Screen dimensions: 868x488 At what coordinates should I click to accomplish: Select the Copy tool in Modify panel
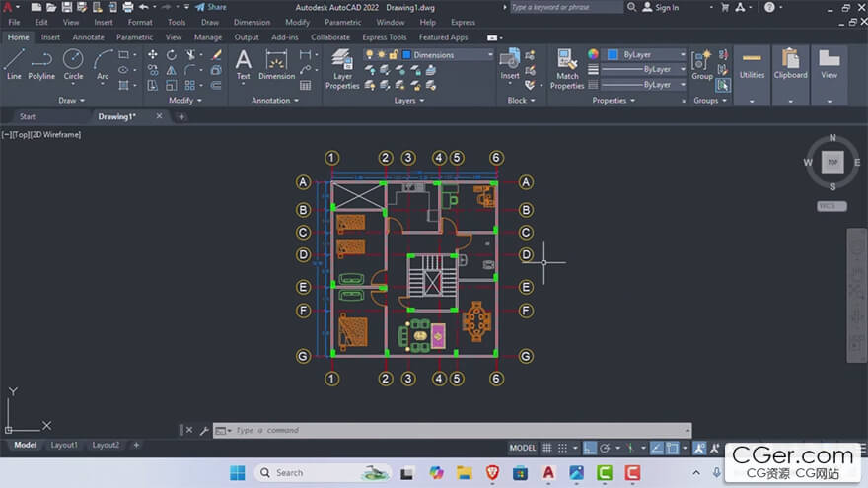(x=152, y=70)
